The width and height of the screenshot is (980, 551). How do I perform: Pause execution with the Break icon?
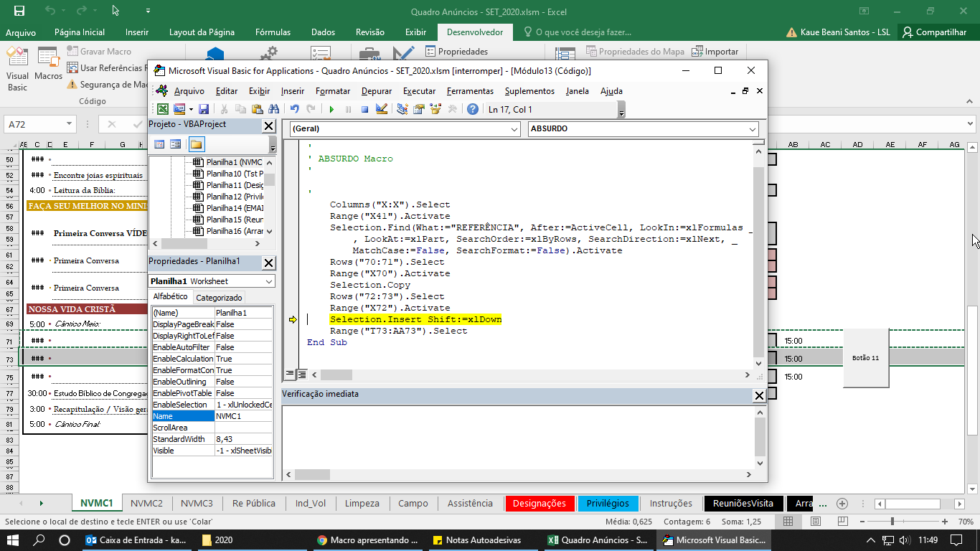tap(348, 109)
